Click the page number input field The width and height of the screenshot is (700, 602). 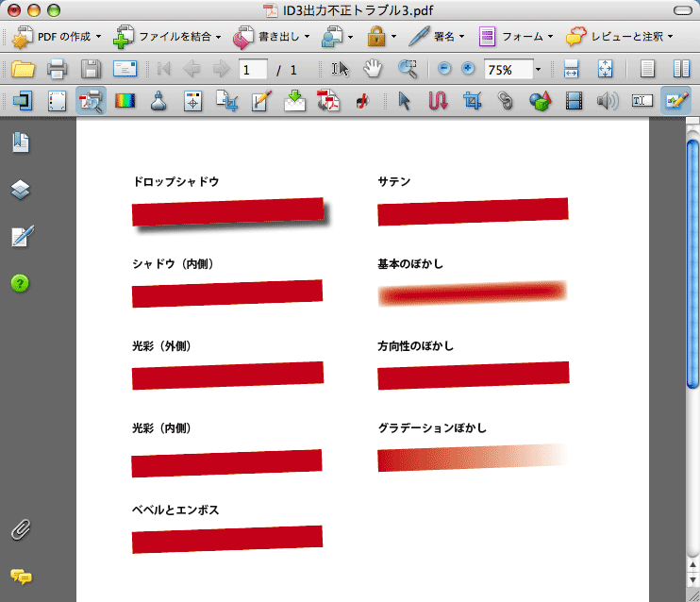(x=252, y=69)
